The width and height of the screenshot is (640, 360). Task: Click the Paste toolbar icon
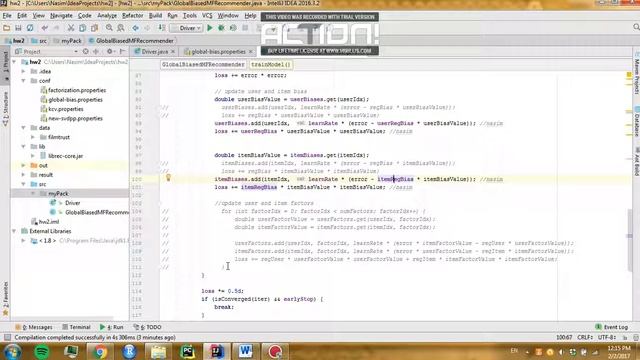tap(94, 28)
